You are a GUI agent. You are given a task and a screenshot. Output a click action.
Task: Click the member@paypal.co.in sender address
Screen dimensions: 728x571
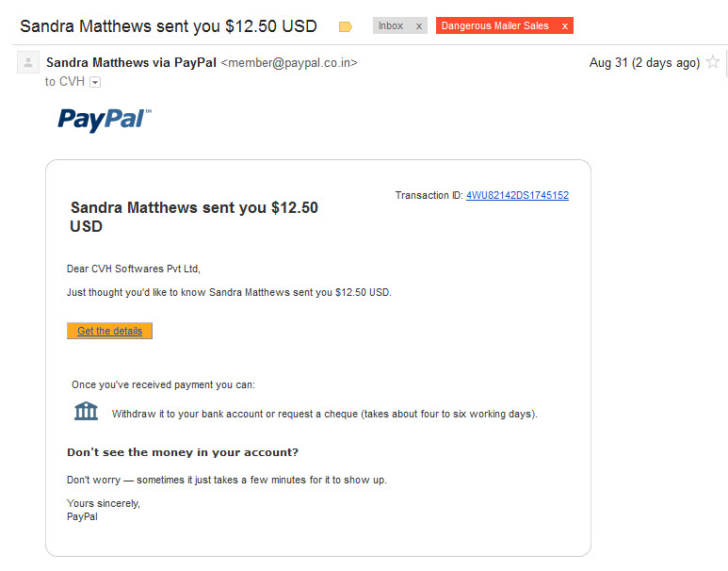[289, 63]
